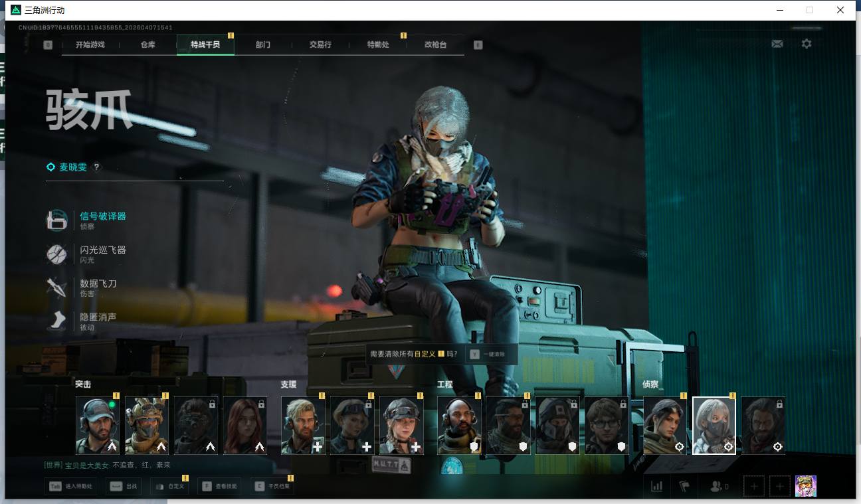This screenshot has height=504, width=861.
Task: Open the bar chart statistics icon
Action: coord(656,486)
